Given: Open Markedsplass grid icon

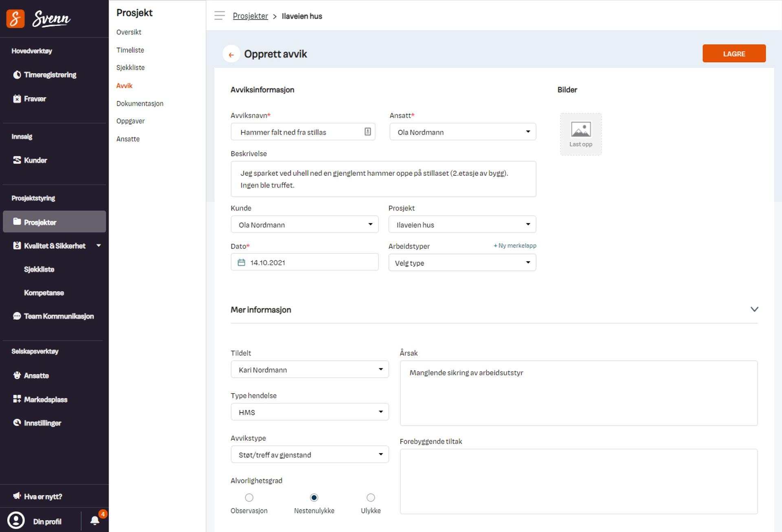Looking at the screenshot, I should [17, 399].
